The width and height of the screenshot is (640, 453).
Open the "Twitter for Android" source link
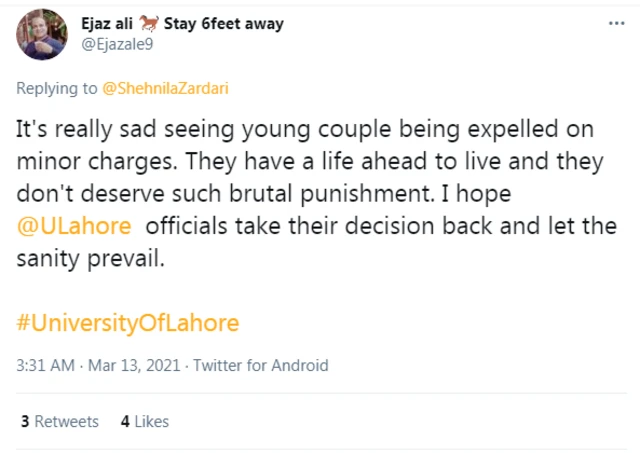coord(260,366)
